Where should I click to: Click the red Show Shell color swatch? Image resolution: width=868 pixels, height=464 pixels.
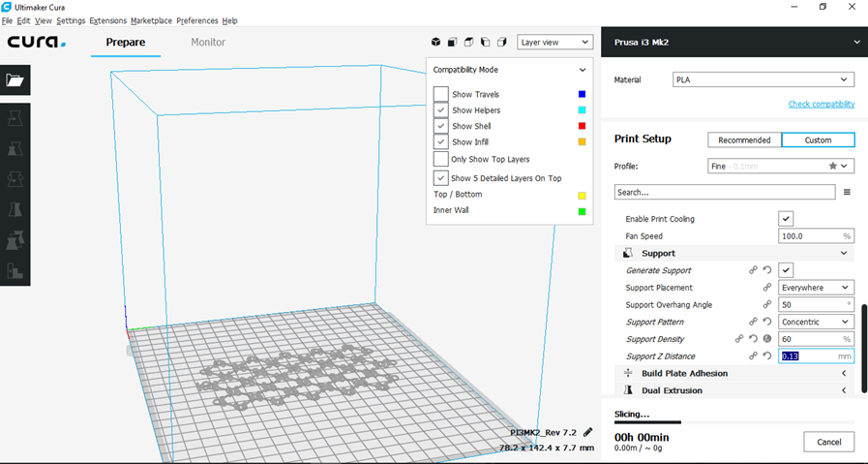tap(582, 126)
